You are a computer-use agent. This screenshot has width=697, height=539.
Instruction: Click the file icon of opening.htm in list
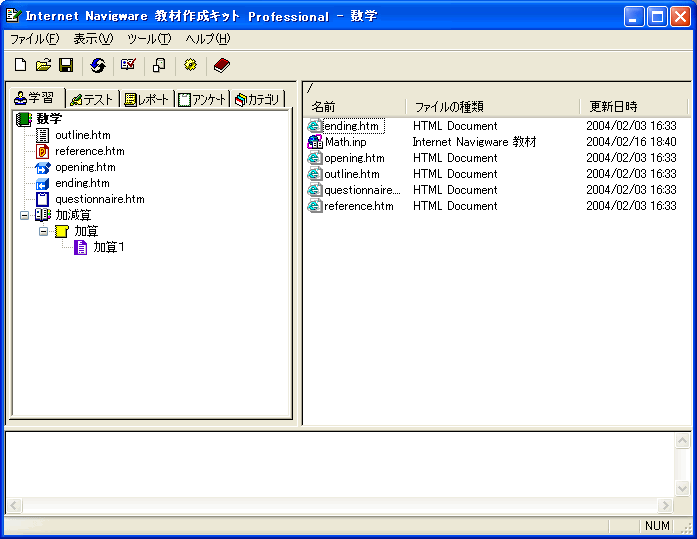(314, 158)
